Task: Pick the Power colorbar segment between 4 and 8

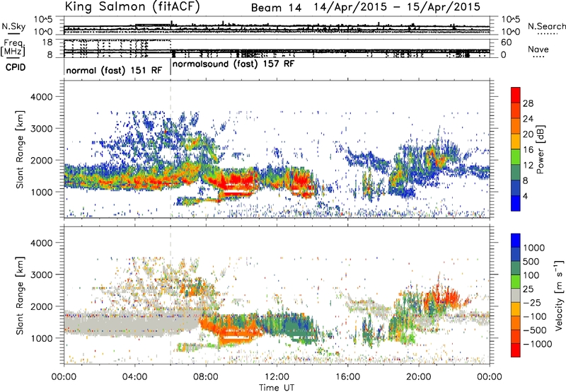Action: point(516,188)
